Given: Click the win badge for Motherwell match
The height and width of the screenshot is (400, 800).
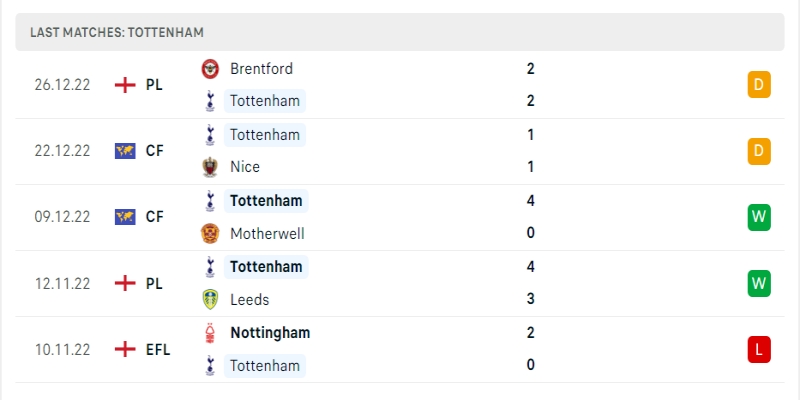Looking at the screenshot, I should 758,217.
